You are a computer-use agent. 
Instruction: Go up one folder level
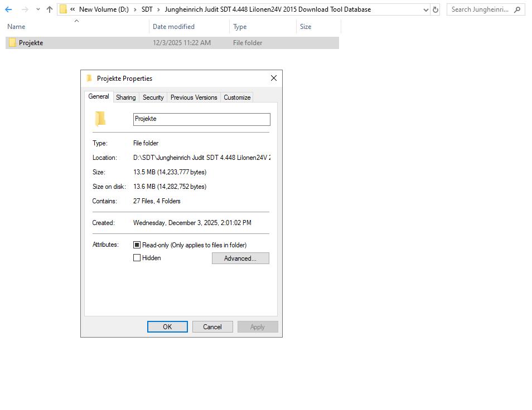50,9
